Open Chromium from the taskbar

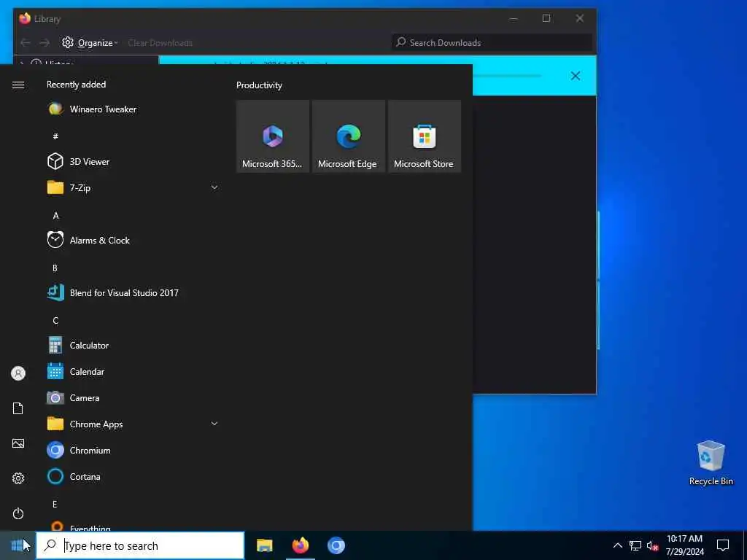click(336, 545)
